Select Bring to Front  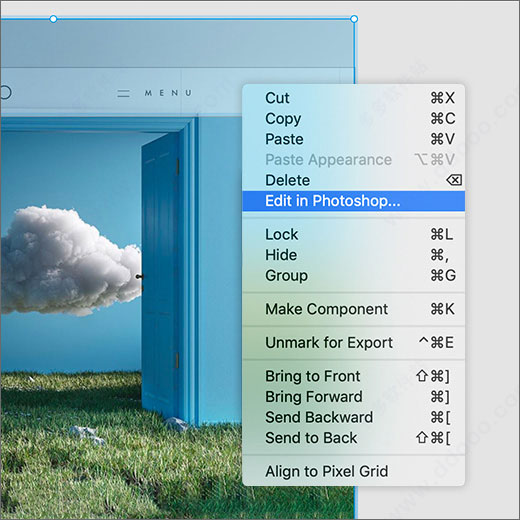[353, 376]
